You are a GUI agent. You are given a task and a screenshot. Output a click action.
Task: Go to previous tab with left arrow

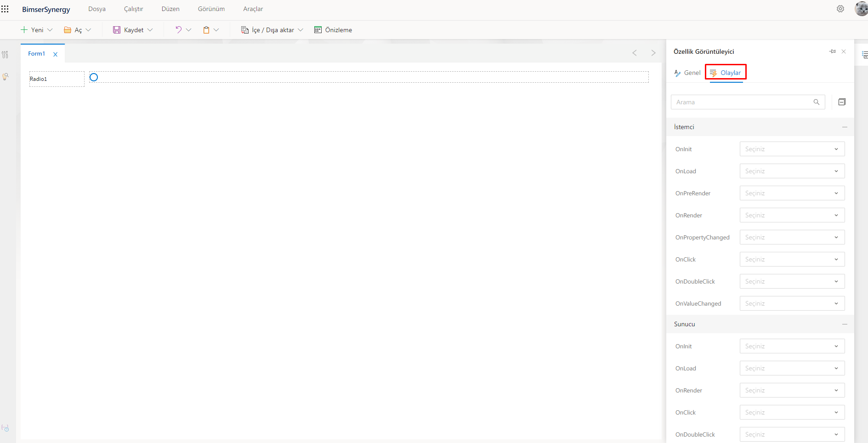tap(635, 53)
